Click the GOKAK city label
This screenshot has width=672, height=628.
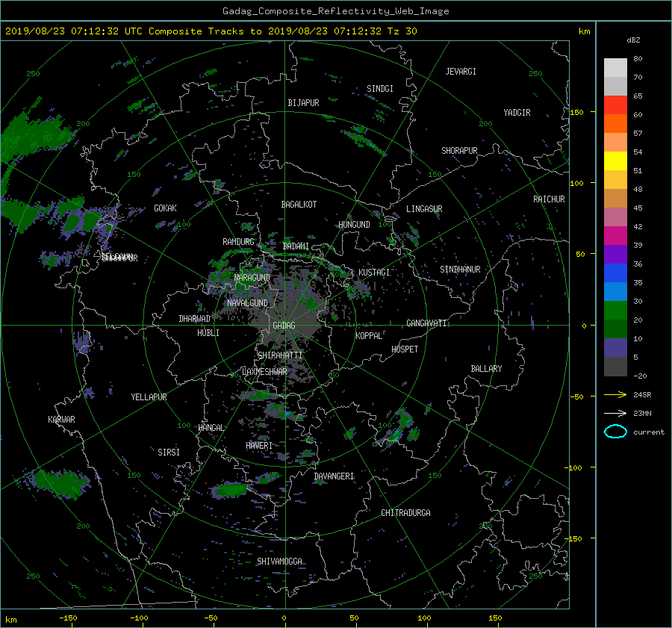pos(165,208)
